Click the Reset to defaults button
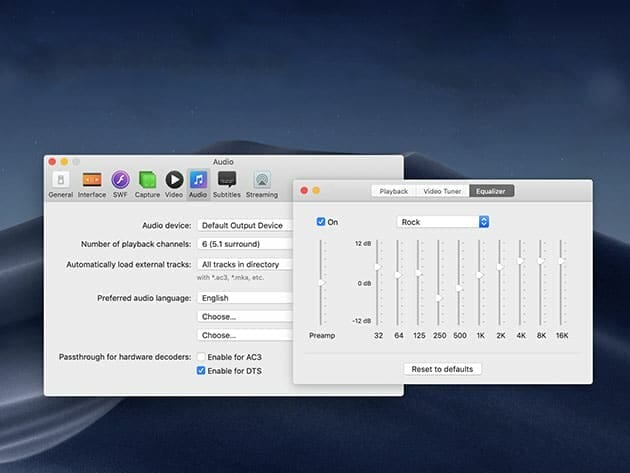The width and height of the screenshot is (630, 473). point(443,369)
